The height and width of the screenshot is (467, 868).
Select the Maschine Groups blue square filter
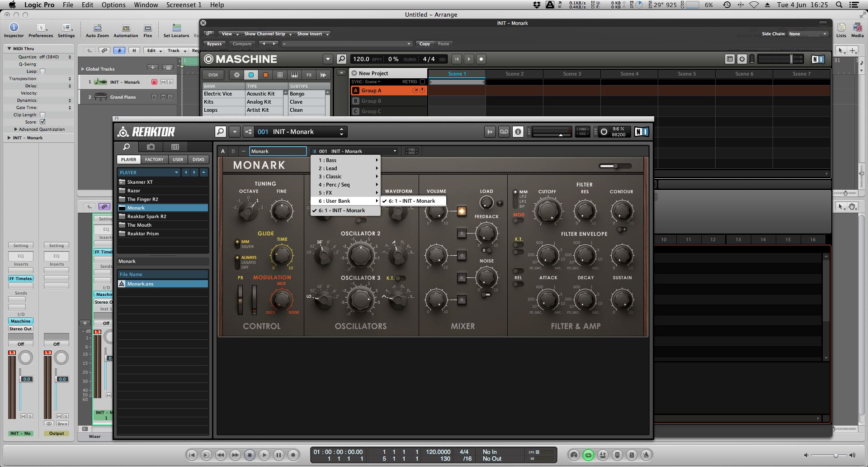click(x=251, y=75)
